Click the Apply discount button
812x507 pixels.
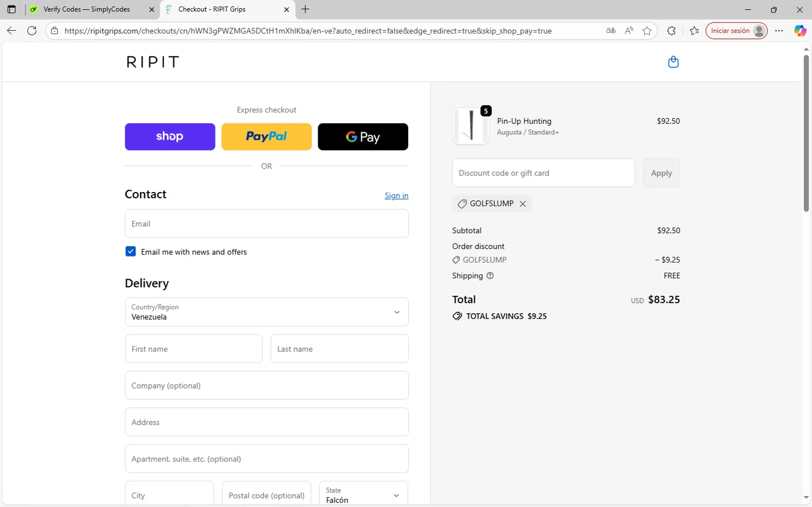point(661,173)
